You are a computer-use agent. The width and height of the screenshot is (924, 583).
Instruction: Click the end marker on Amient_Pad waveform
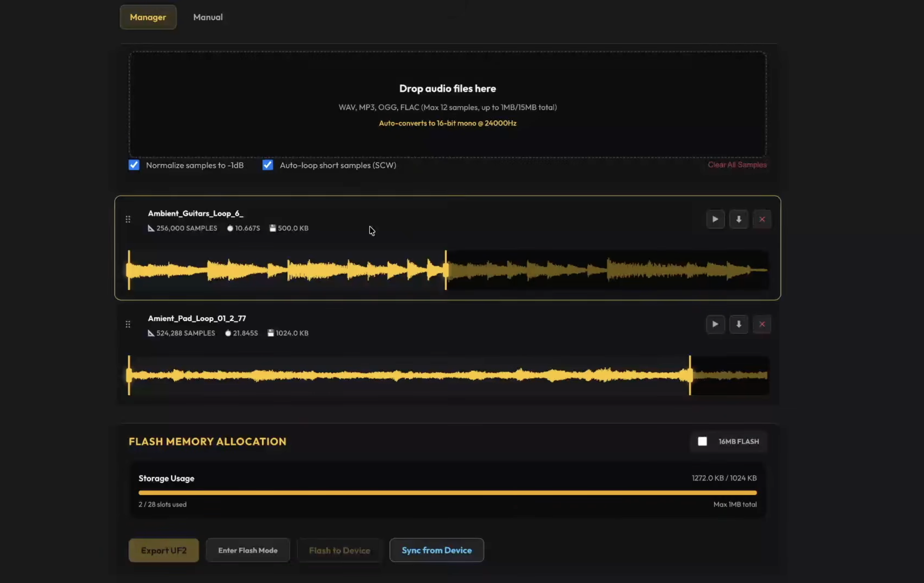point(690,375)
